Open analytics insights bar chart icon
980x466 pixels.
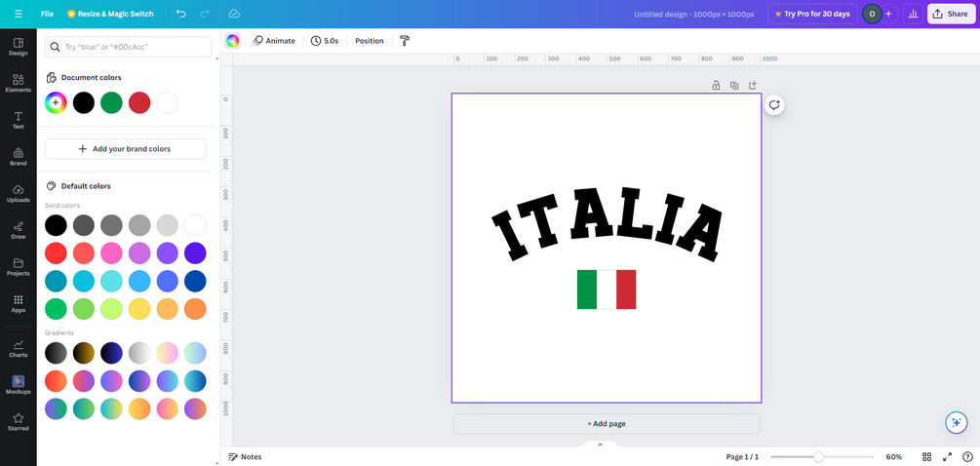pyautogui.click(x=913, y=14)
